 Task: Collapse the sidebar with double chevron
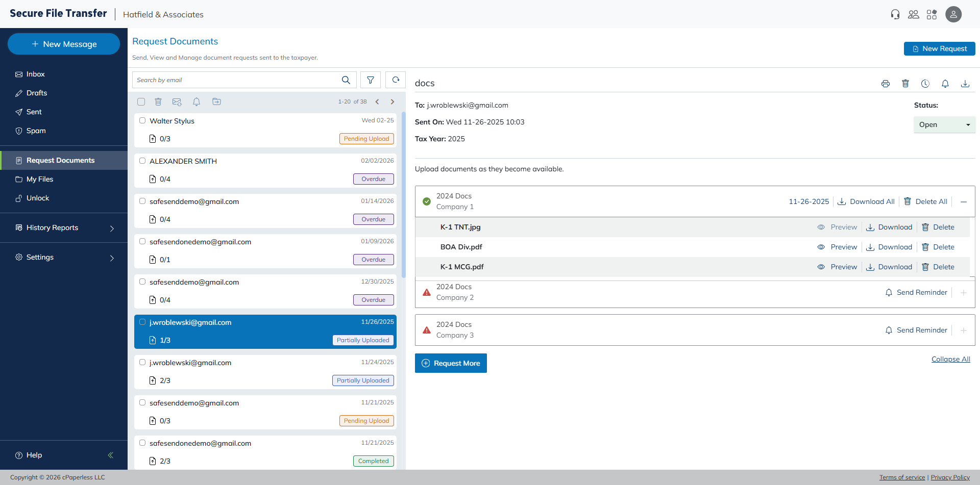pos(110,455)
